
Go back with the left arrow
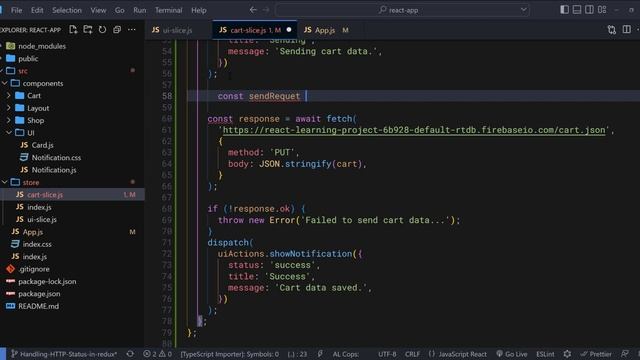pos(253,10)
